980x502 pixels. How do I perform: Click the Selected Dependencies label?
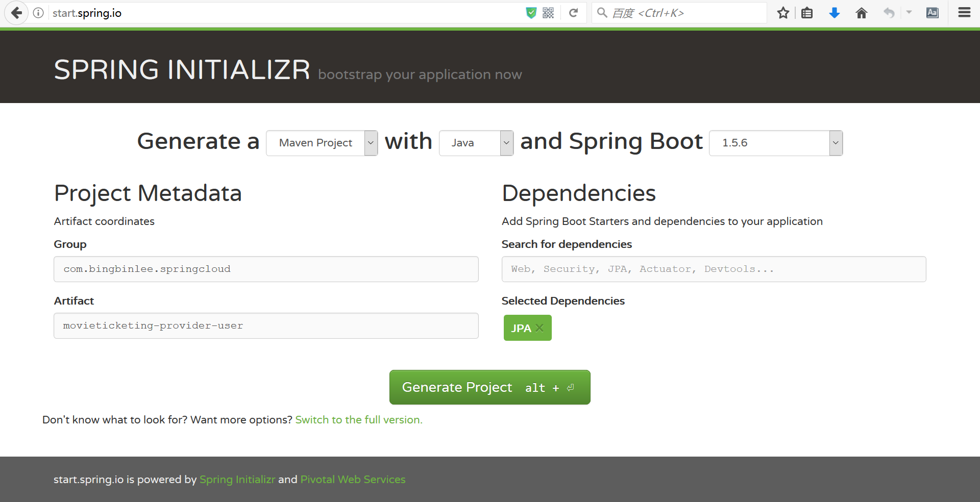click(x=563, y=301)
